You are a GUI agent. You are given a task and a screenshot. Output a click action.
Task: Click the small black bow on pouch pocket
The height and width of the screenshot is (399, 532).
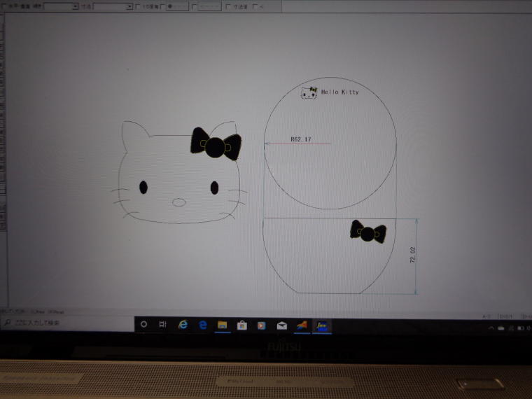click(368, 232)
